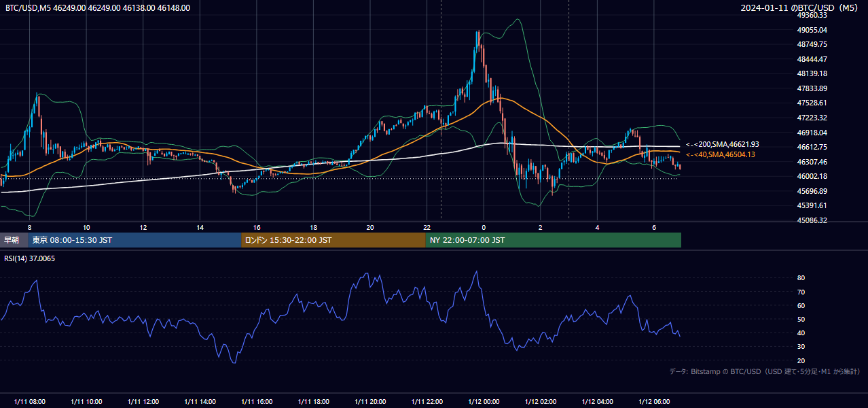868x408 pixels.
Task: Click the BTC/USD,M5 OHLC header text
Action: pos(98,8)
